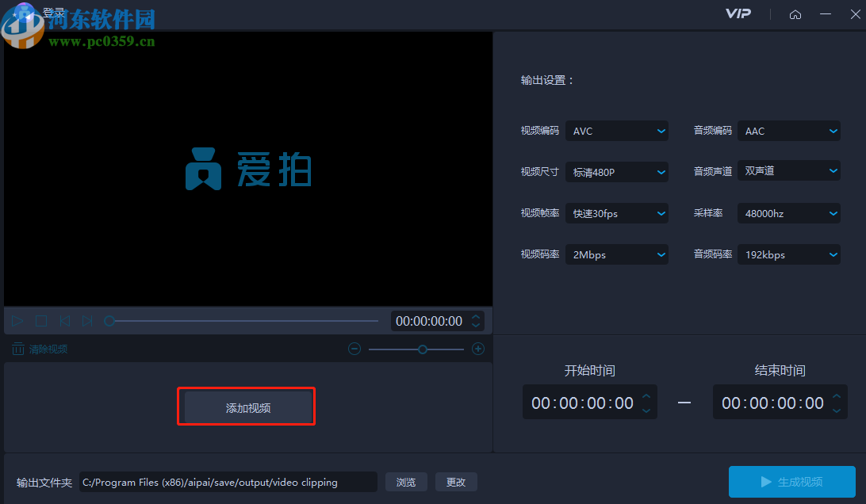Expand the frame rate 快速30fps dropdown
The width and height of the screenshot is (866, 504).
point(617,213)
